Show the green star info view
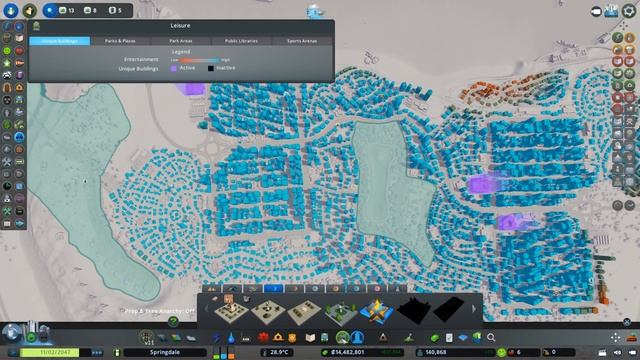 (7, 63)
